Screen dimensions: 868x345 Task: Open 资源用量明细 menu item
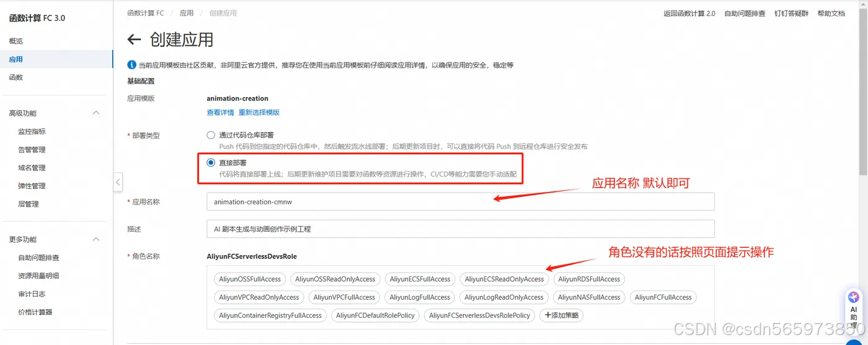click(x=38, y=276)
